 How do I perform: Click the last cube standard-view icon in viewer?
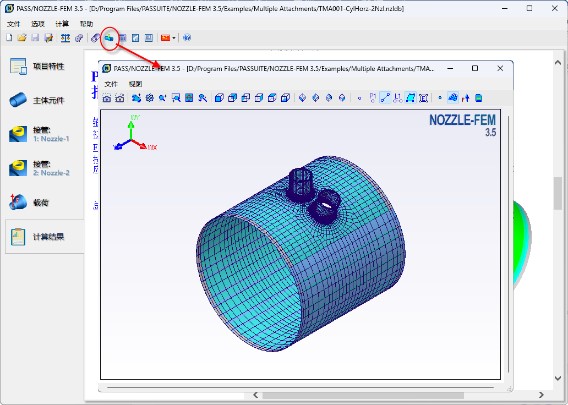tap(285, 98)
